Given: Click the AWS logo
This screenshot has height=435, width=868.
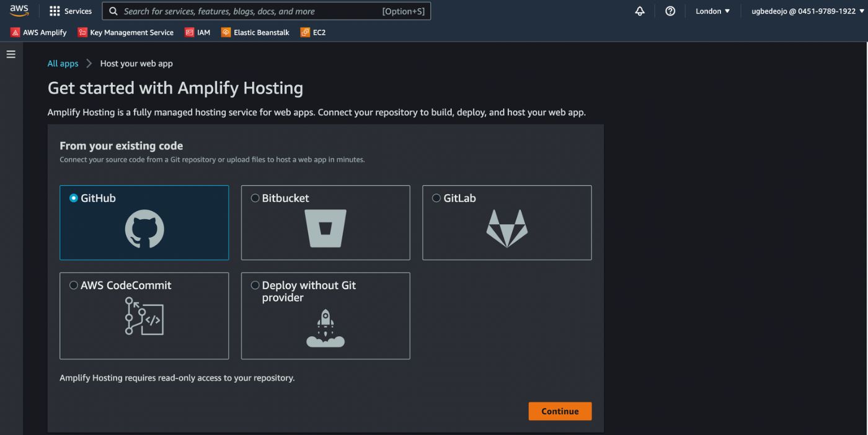Looking at the screenshot, I should (19, 11).
